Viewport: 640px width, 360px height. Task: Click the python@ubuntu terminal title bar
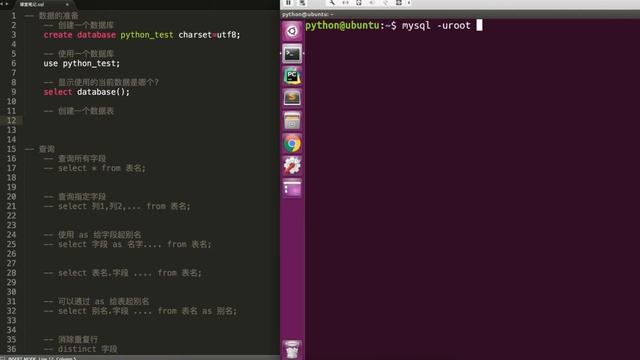click(460, 14)
